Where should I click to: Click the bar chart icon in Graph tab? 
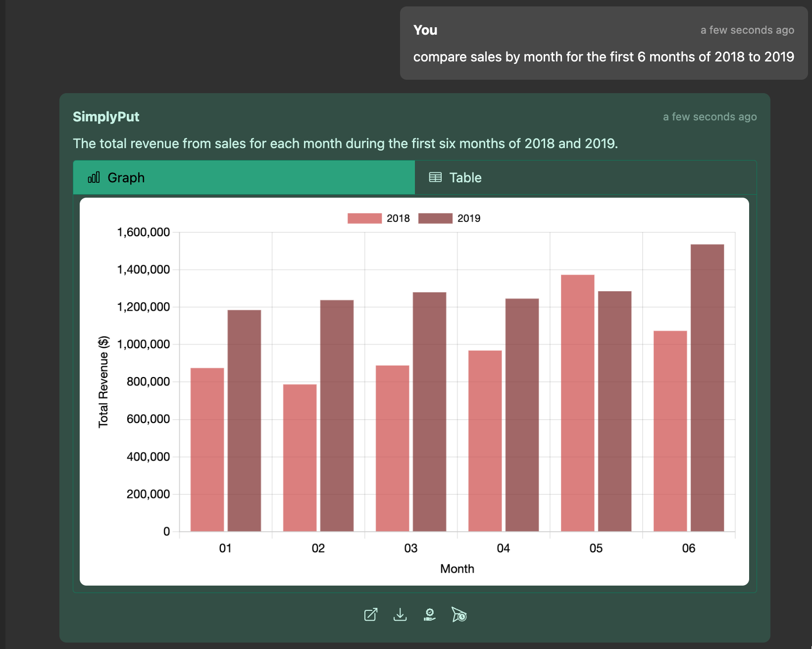94,177
